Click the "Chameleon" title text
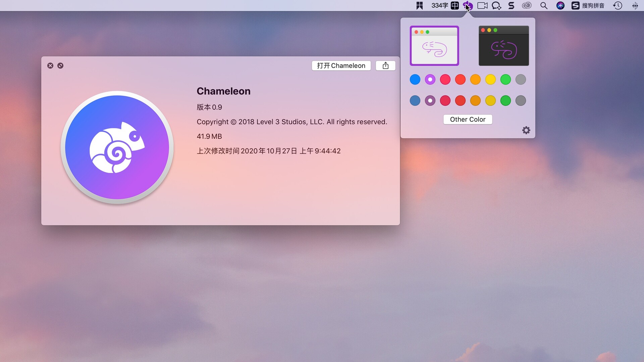644x362 pixels. point(223,91)
